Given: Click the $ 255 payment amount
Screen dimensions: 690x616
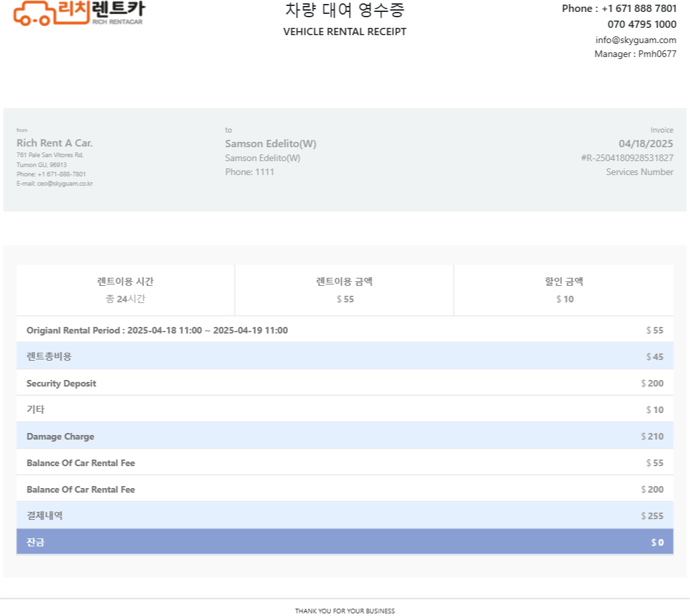Looking at the screenshot, I should (x=652, y=516).
